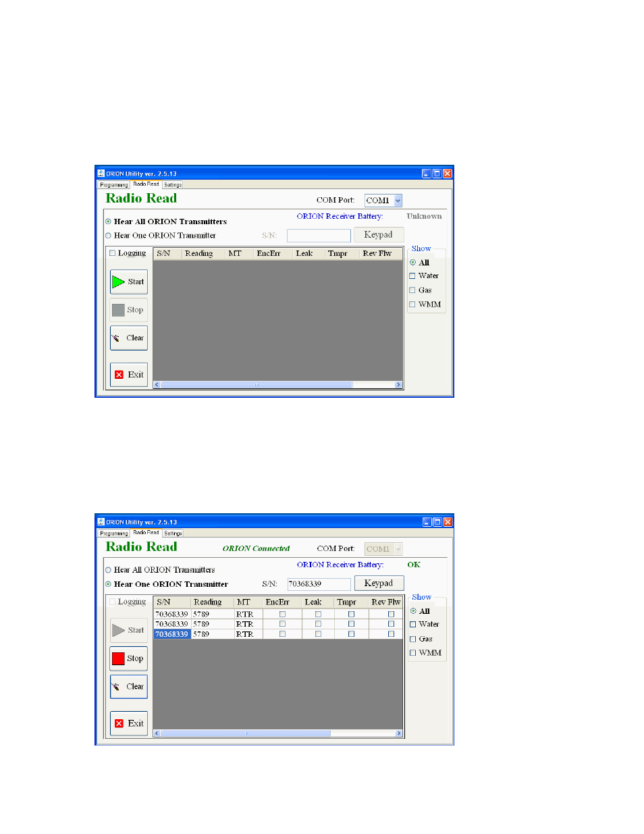Image resolution: width=644 pixels, height=834 pixels.
Task: Switch to Radio Read tab in bottom window
Action: pos(146,533)
